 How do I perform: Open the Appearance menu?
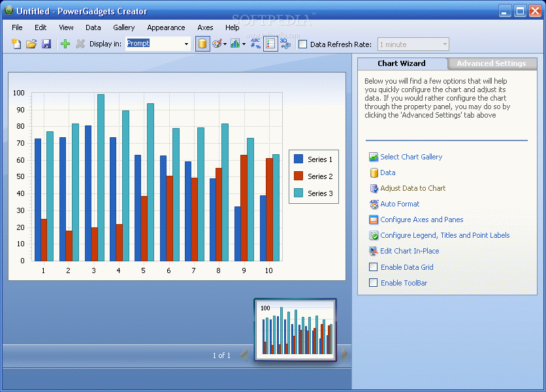click(x=166, y=27)
